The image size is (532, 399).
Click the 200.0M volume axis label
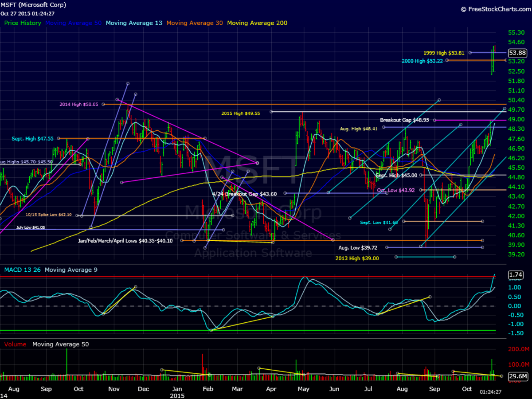518,349
